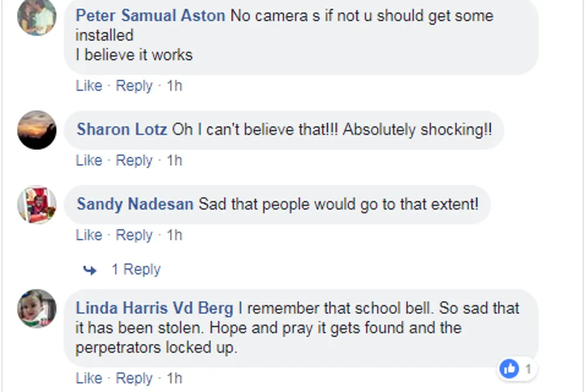Like Linda Harris Vd Berg's comment
Screen dimensions: 585x392
pyautogui.click(x=89, y=378)
